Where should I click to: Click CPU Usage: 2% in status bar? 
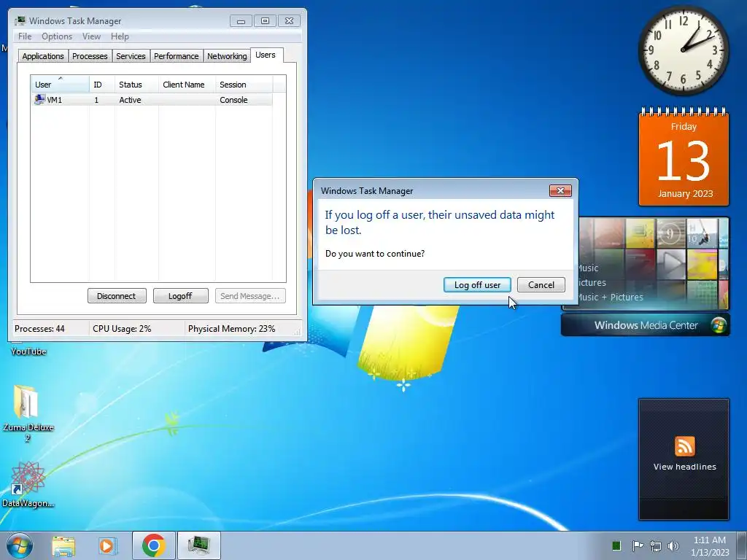(x=122, y=329)
